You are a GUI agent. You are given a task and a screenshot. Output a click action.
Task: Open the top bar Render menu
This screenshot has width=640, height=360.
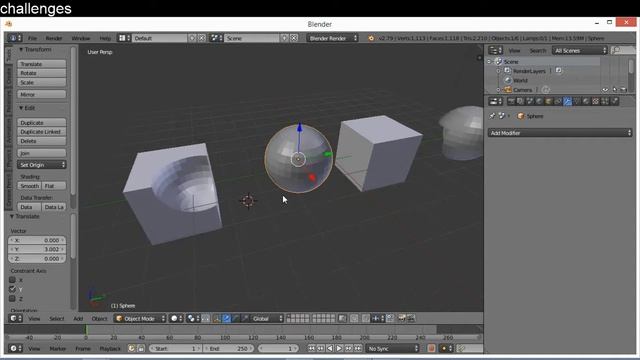53,38
